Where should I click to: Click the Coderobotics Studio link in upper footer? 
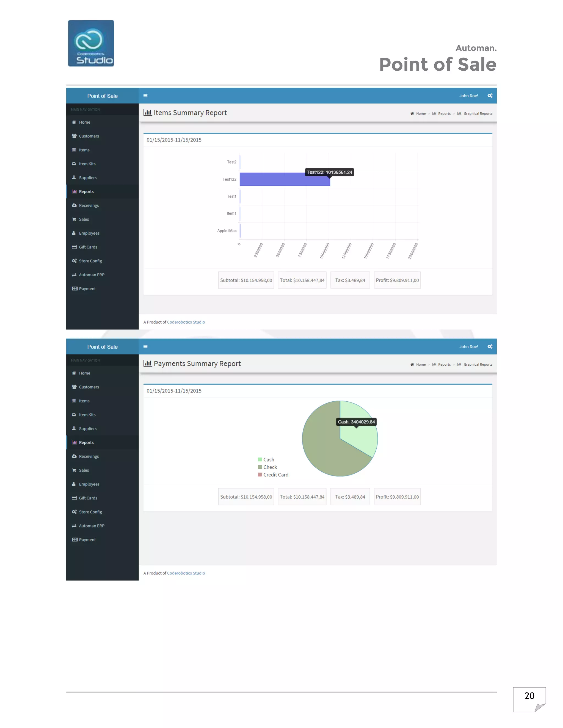tap(186, 322)
